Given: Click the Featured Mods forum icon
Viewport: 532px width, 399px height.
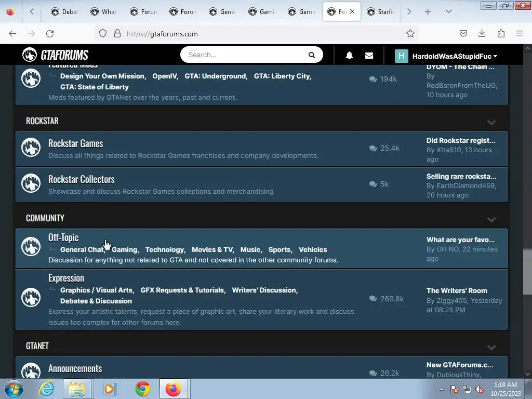Looking at the screenshot, I should tap(31, 78).
